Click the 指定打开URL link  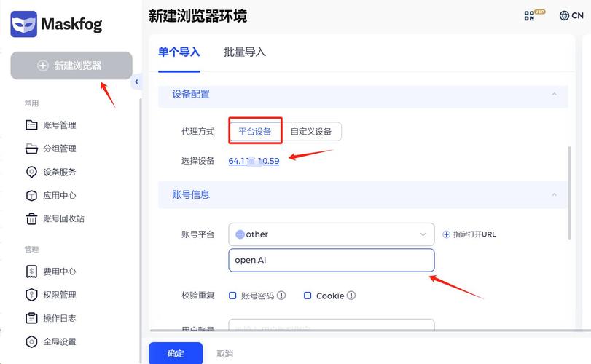[x=474, y=234]
